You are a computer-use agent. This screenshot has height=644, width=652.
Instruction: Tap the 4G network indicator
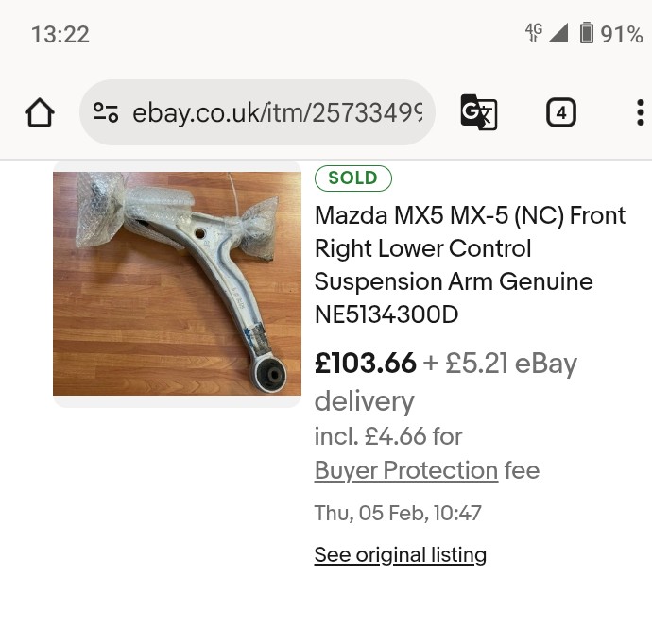point(534,33)
